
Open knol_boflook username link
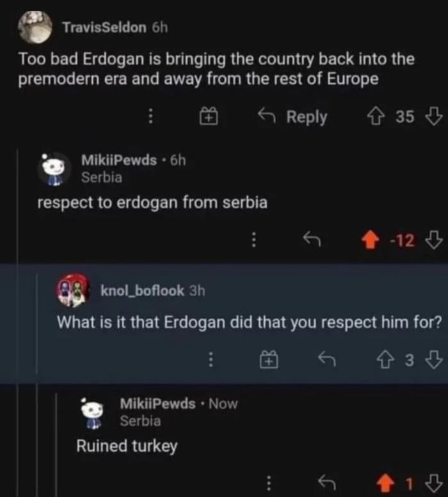tap(142, 290)
